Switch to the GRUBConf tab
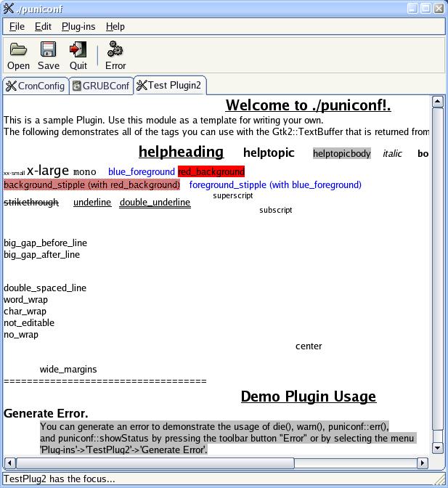The width and height of the screenshot is (448, 488). coord(101,86)
